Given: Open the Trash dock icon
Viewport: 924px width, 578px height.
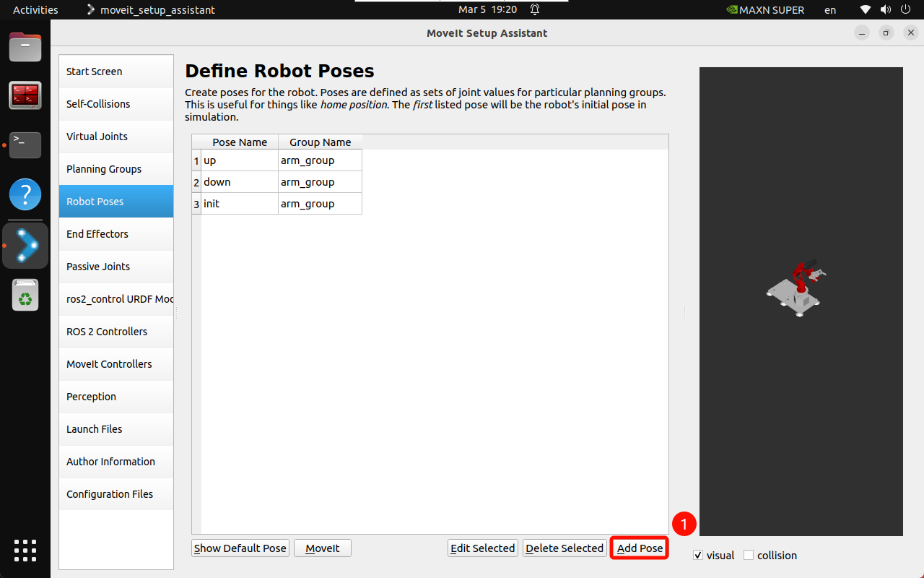Looking at the screenshot, I should pyautogui.click(x=25, y=296).
